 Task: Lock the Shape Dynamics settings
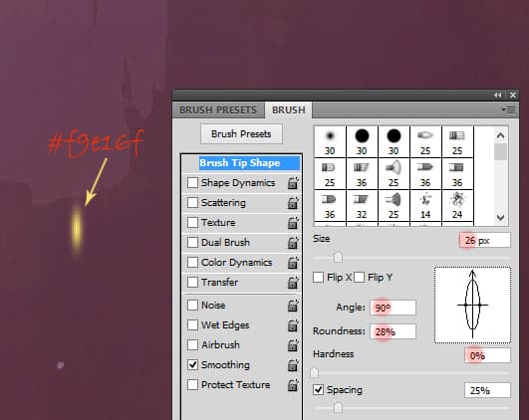(x=293, y=183)
